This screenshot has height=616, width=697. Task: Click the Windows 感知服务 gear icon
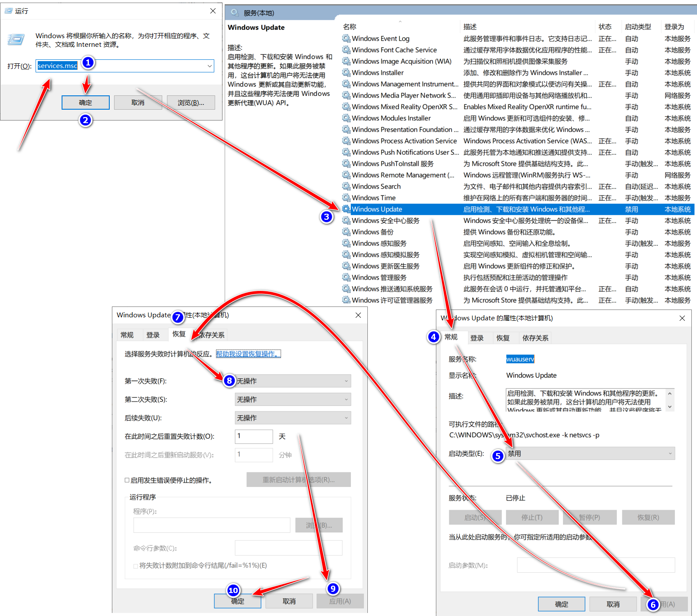(x=346, y=243)
